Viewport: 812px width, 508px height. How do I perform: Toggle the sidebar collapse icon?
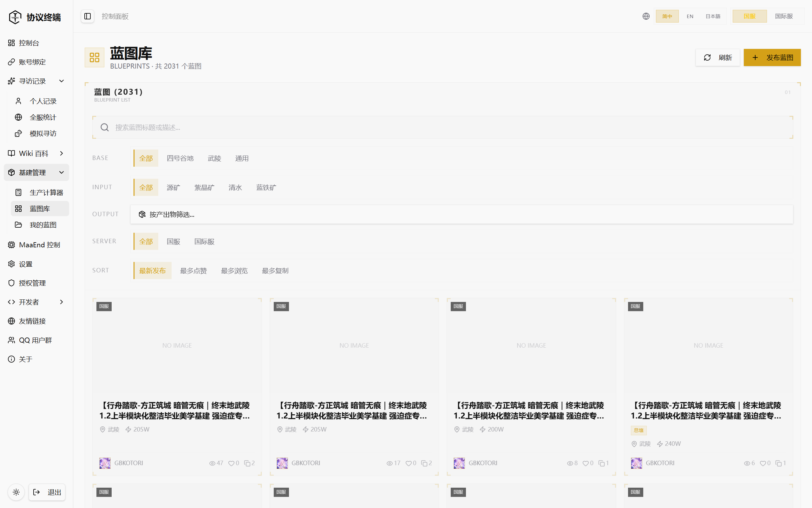tap(88, 16)
